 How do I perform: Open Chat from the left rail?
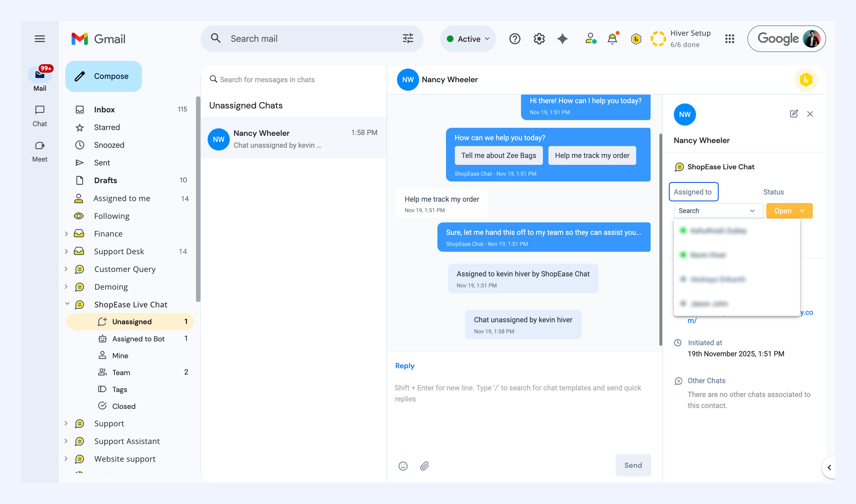(40, 116)
